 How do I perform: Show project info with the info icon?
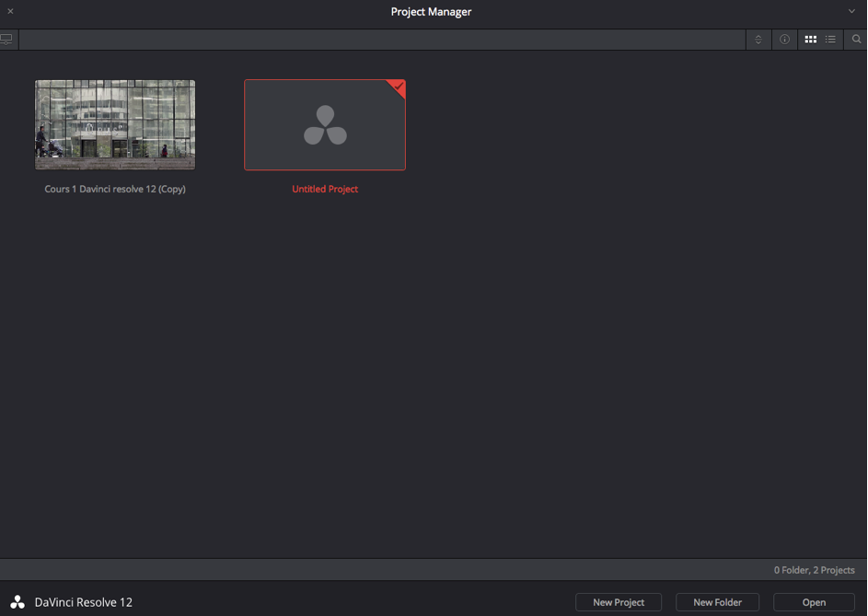(784, 40)
